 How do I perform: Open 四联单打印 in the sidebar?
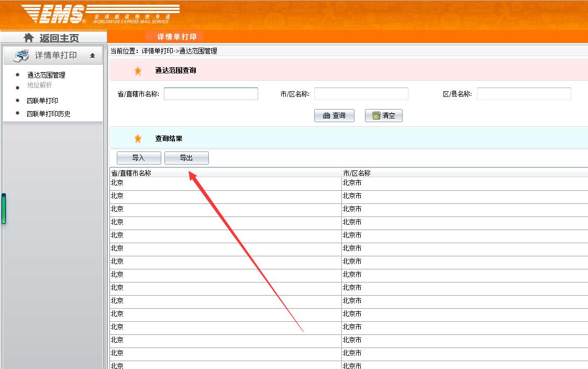pos(42,101)
